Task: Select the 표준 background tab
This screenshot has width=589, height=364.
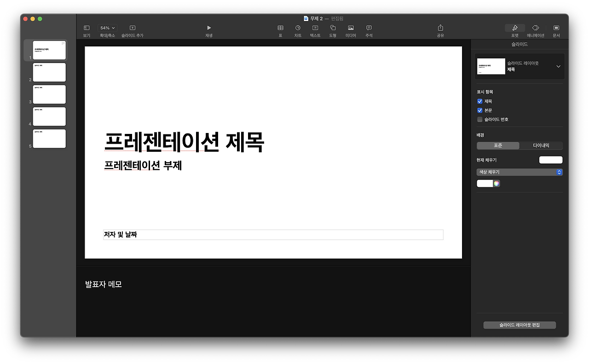Action: pos(497,145)
